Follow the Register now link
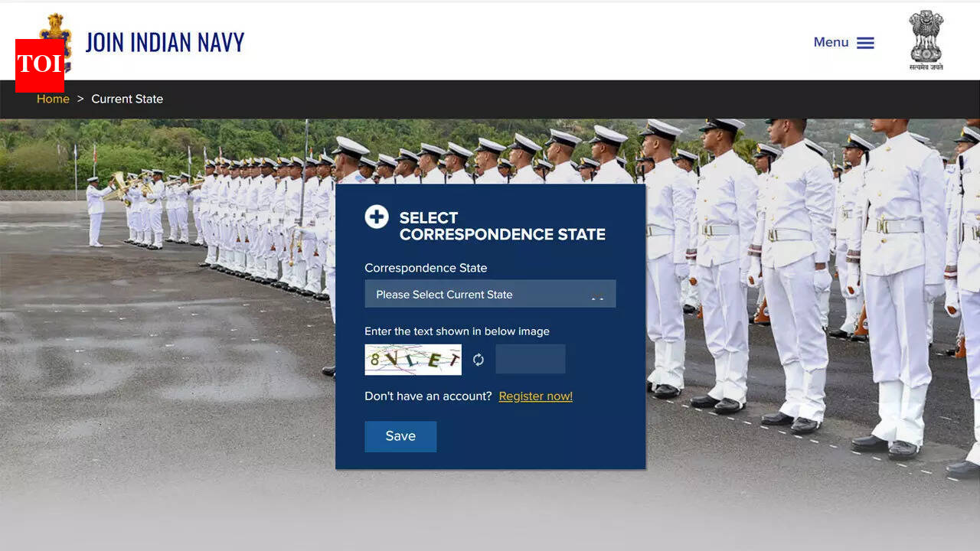The height and width of the screenshot is (551, 980). click(x=535, y=396)
